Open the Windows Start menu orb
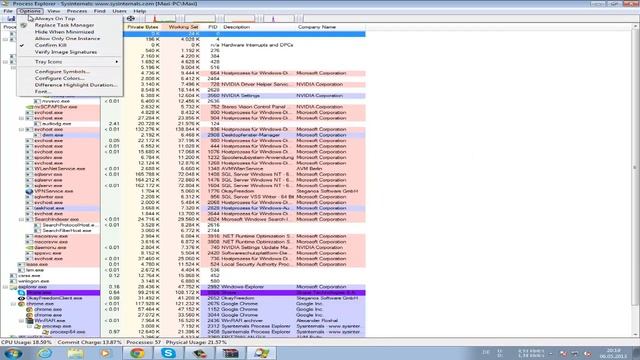This screenshot has height=360, width=640. [13, 353]
